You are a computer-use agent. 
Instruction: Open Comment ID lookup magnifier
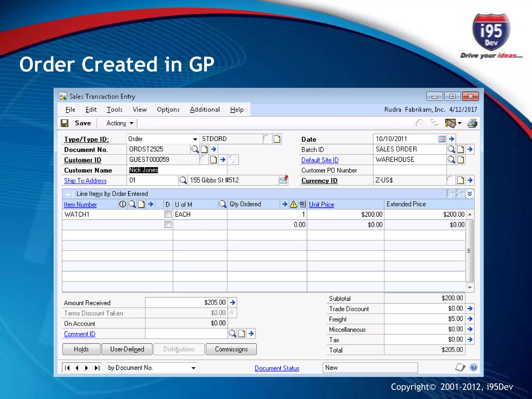232,334
